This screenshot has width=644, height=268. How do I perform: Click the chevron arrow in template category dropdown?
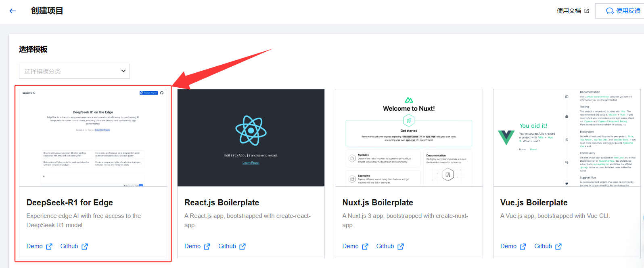point(123,71)
